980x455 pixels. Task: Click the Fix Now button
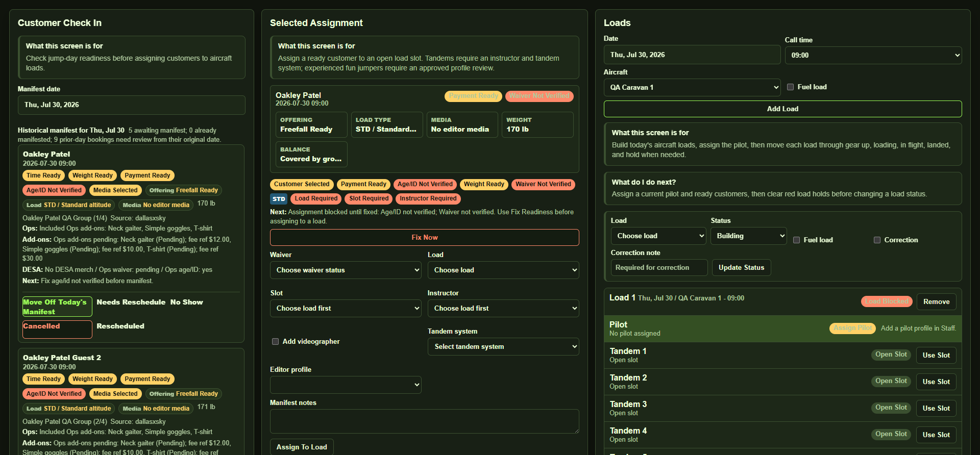tap(425, 237)
